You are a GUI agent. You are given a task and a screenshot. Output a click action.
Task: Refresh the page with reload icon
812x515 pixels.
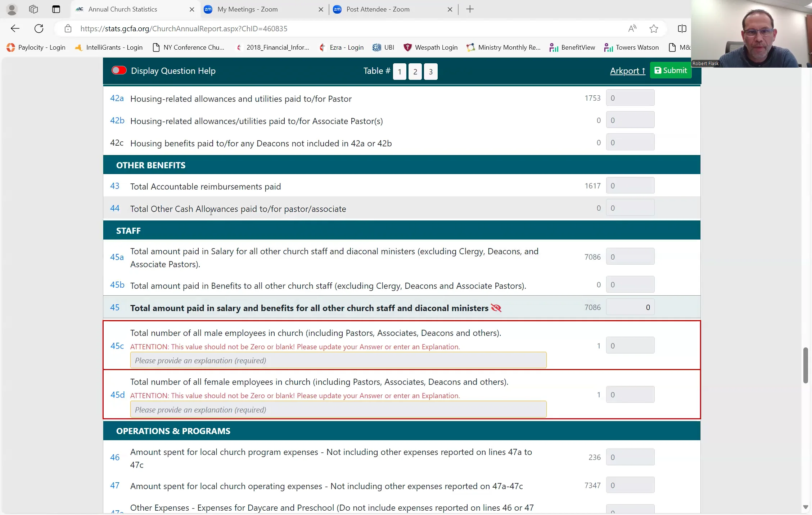point(39,28)
